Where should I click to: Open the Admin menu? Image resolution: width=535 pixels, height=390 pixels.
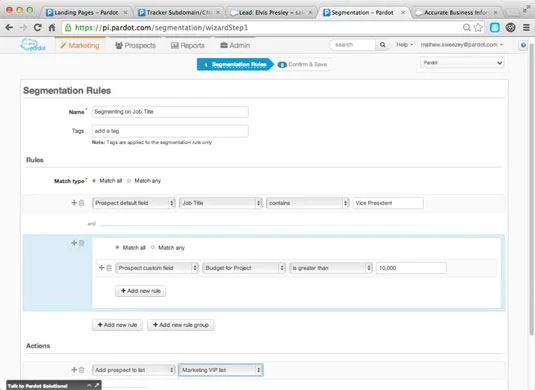click(x=235, y=45)
